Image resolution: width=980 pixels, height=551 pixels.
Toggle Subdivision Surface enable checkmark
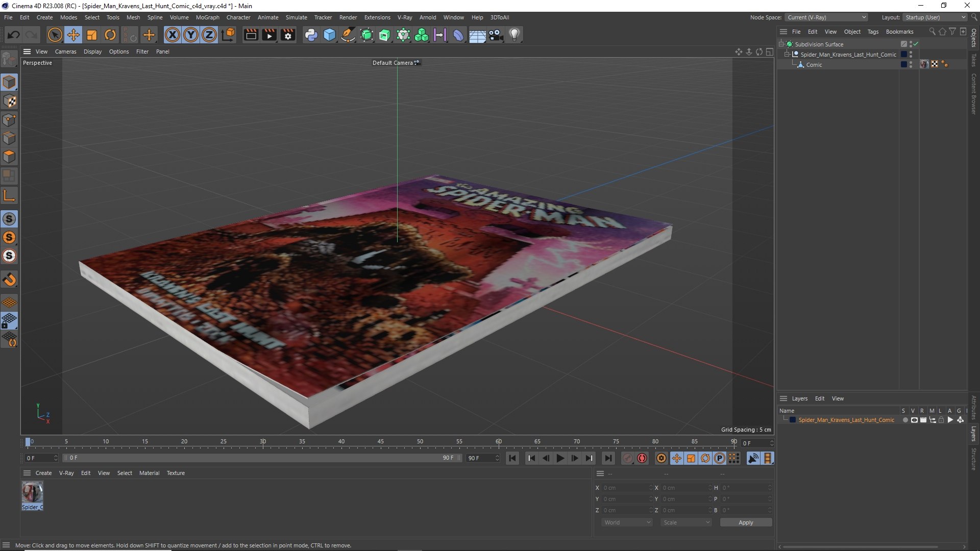pyautogui.click(x=916, y=44)
